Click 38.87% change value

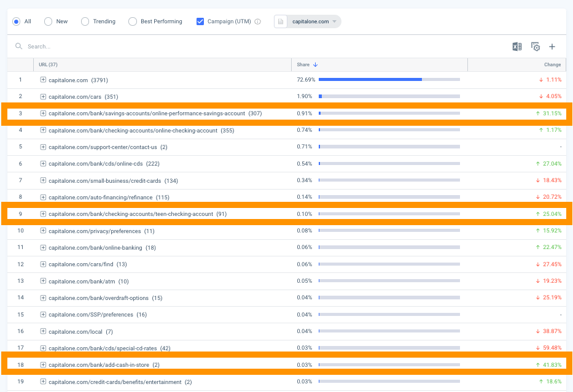coord(552,331)
